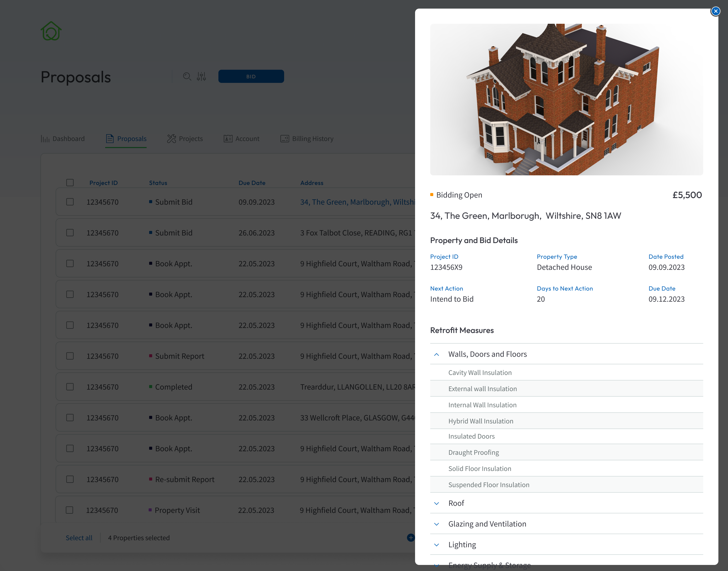This screenshot has height=571, width=728.
Task: Switch to the Projects tab
Action: coord(185,138)
